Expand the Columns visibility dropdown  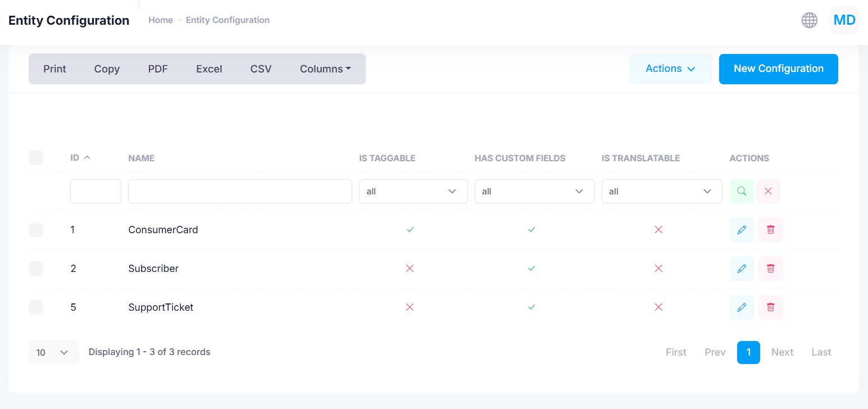325,69
